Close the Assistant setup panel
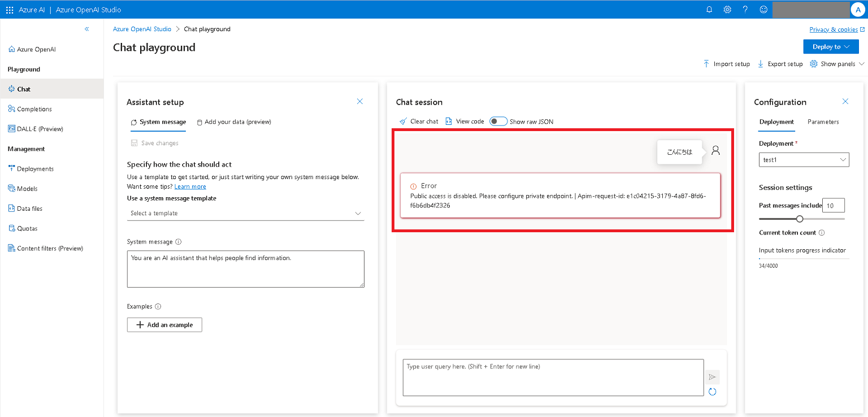The height and width of the screenshot is (417, 868). coord(360,102)
